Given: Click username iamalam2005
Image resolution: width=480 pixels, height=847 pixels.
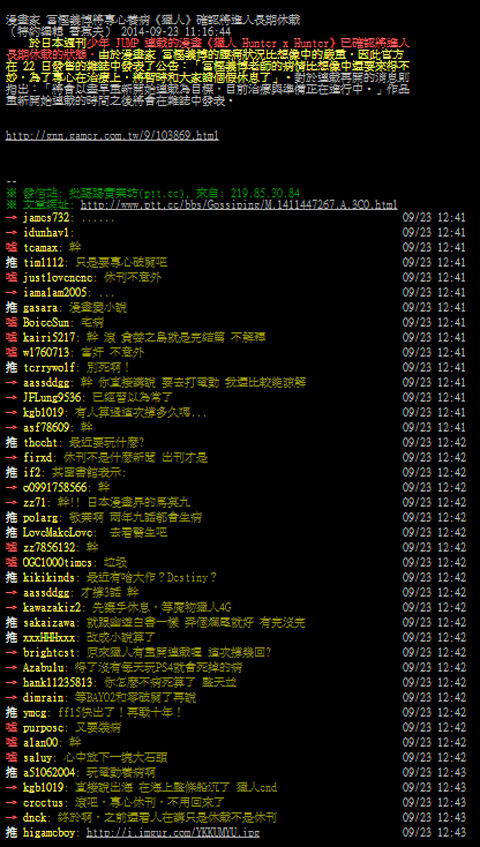Looking at the screenshot, I should 56,293.
